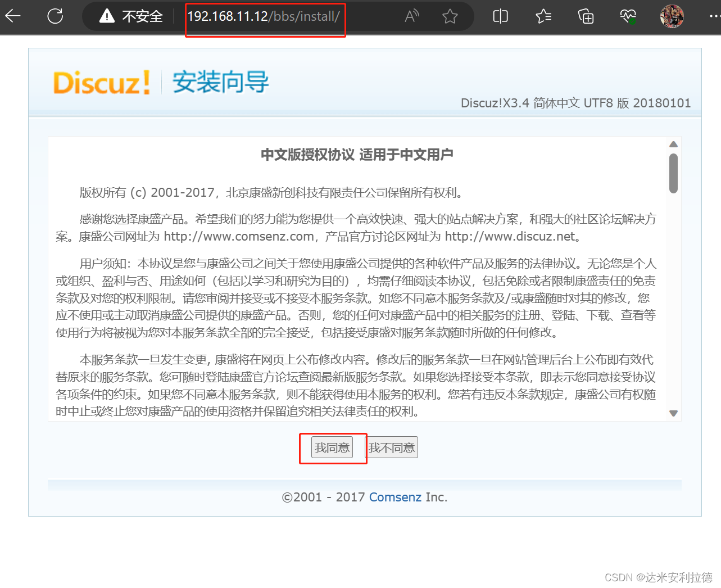Viewport: 721px width, 588px height.
Task: Open browser essentials heart icon
Action: (628, 16)
